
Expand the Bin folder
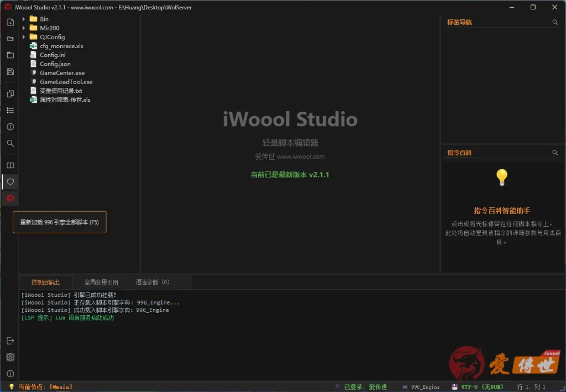(24, 19)
